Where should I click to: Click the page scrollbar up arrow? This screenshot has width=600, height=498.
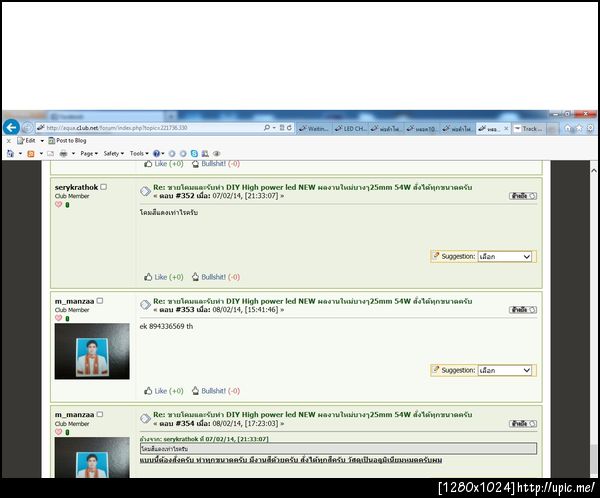point(593,170)
